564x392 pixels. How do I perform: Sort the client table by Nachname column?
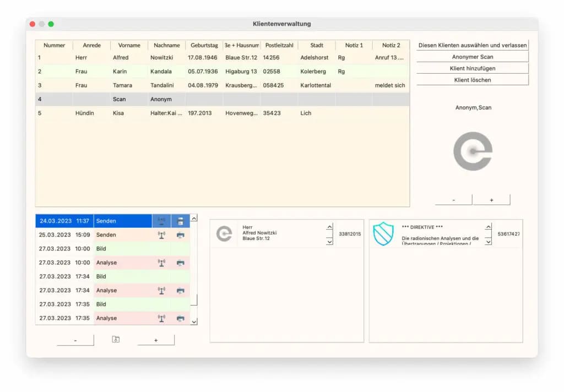pos(166,45)
